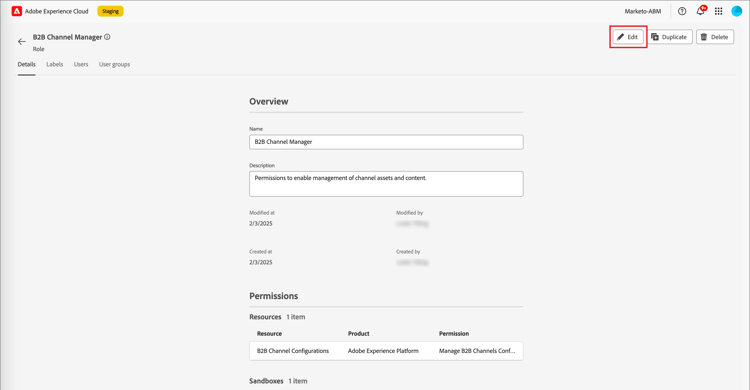Click the Description text area
This screenshot has height=390, width=750.
coord(386,184)
